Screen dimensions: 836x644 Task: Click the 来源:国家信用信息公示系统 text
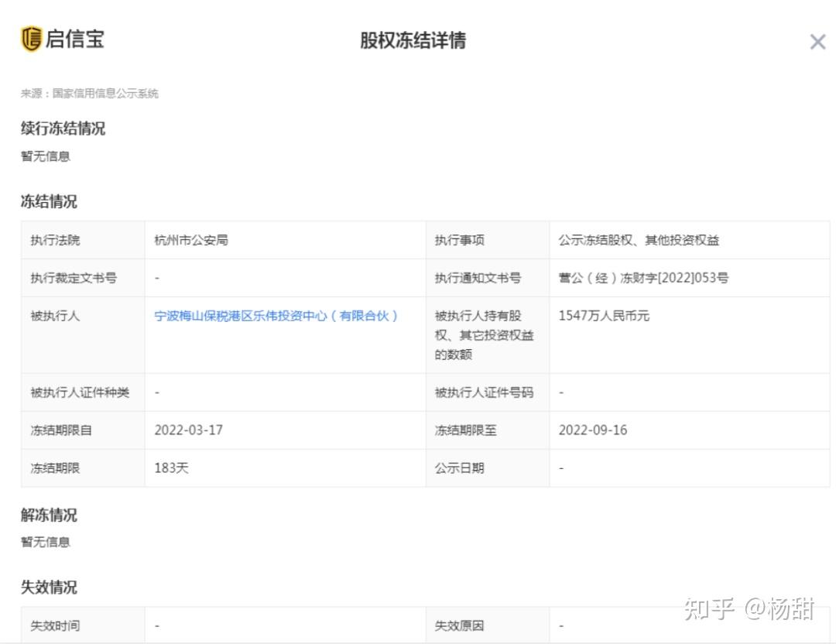(90, 94)
